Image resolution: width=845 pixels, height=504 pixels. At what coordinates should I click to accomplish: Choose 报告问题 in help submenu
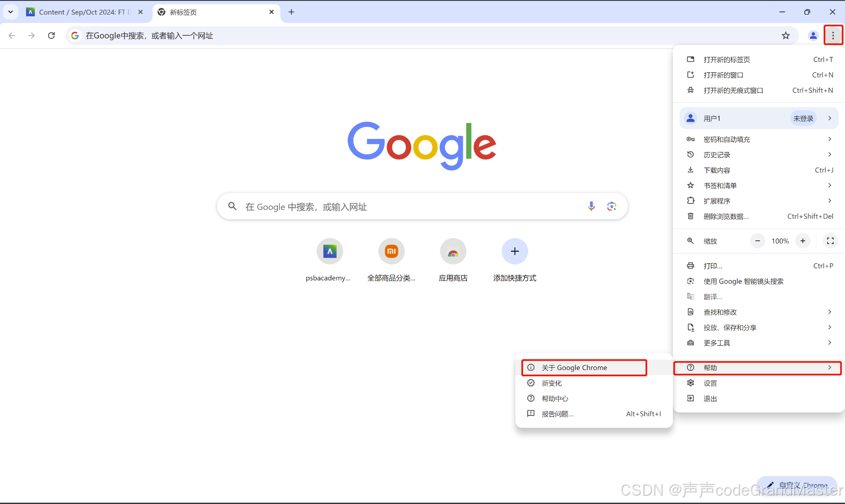[594, 414]
